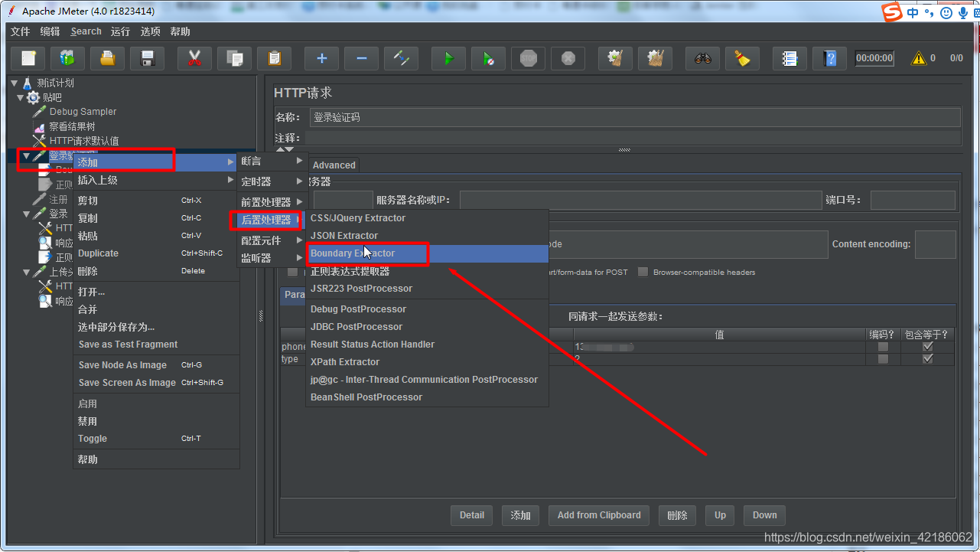Collapse the 贴吧 thread group node
980x552 pixels.
point(21,97)
